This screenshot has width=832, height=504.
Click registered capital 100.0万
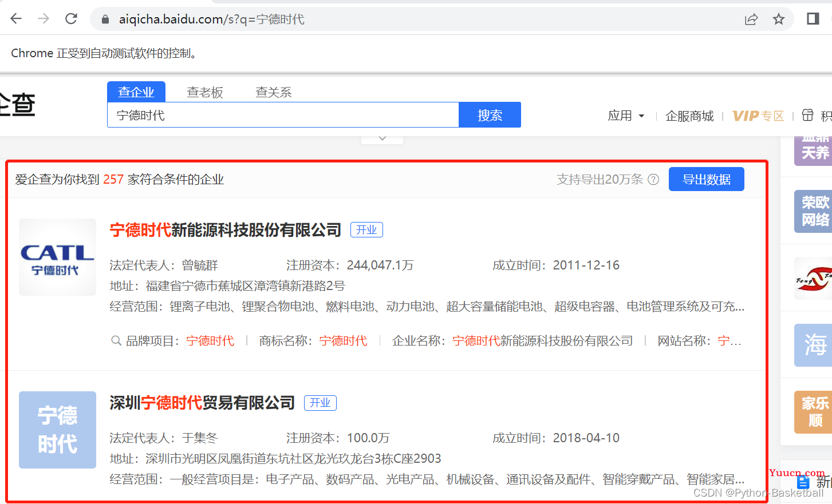pos(368,438)
